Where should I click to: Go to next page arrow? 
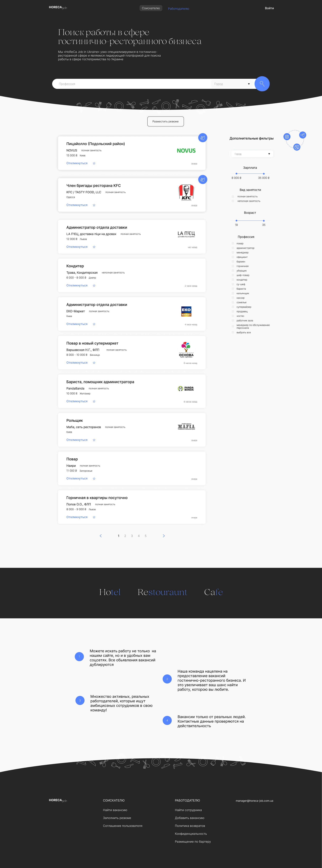tap(164, 536)
